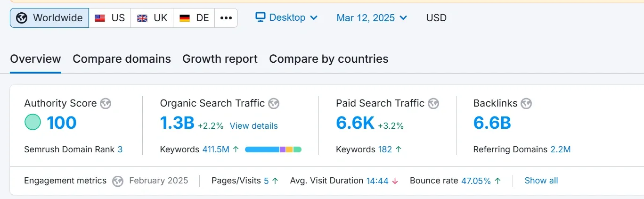Open more countries ellipsis menu

pyautogui.click(x=226, y=18)
